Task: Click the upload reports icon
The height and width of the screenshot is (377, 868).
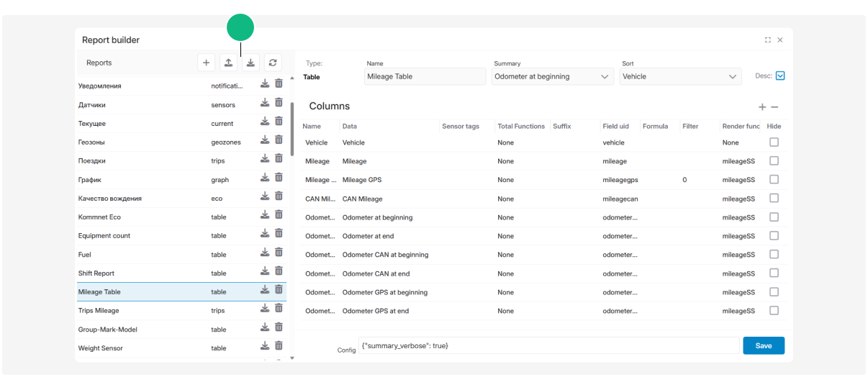Action: (228, 63)
